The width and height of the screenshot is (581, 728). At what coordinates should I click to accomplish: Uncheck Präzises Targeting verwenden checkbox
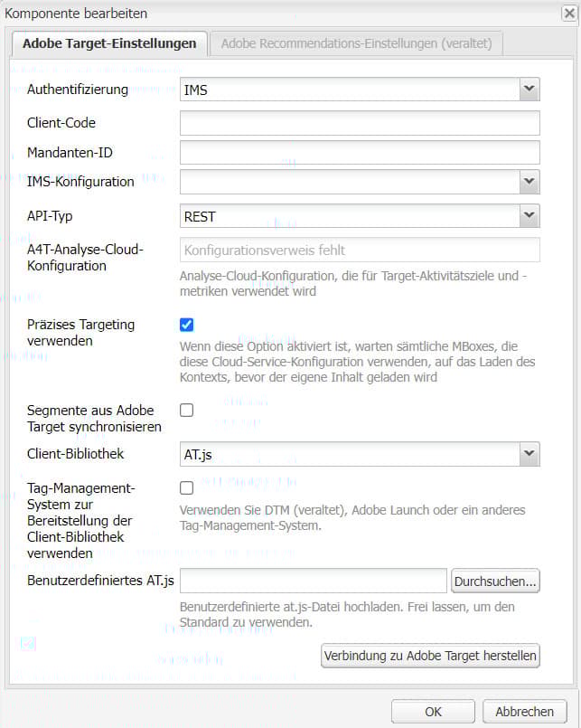pos(186,325)
